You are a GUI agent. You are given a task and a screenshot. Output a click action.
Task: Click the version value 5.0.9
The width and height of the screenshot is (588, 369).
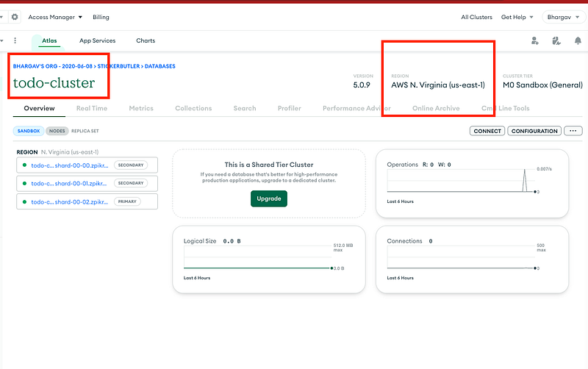[362, 85]
